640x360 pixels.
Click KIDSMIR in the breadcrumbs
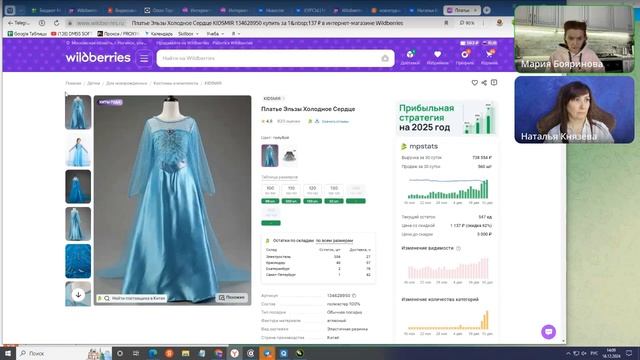[213, 83]
